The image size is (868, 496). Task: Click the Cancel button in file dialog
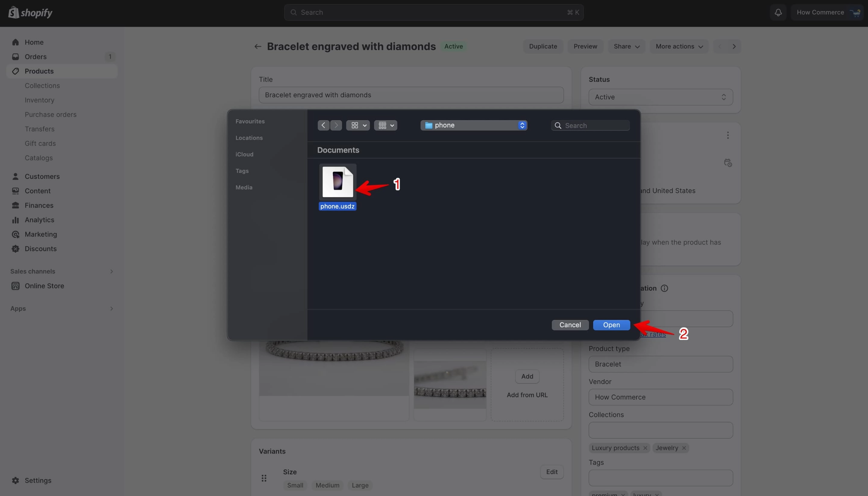point(570,325)
